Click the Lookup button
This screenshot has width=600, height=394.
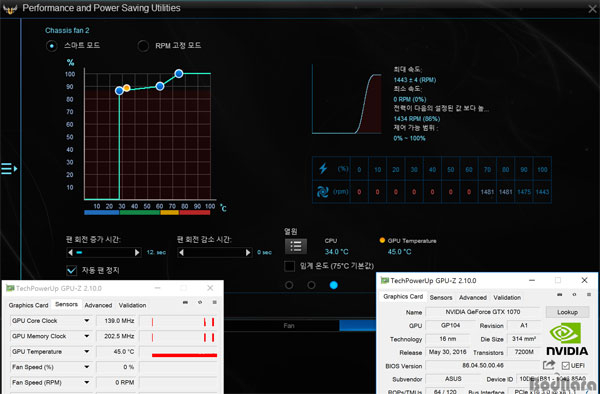[567, 312]
